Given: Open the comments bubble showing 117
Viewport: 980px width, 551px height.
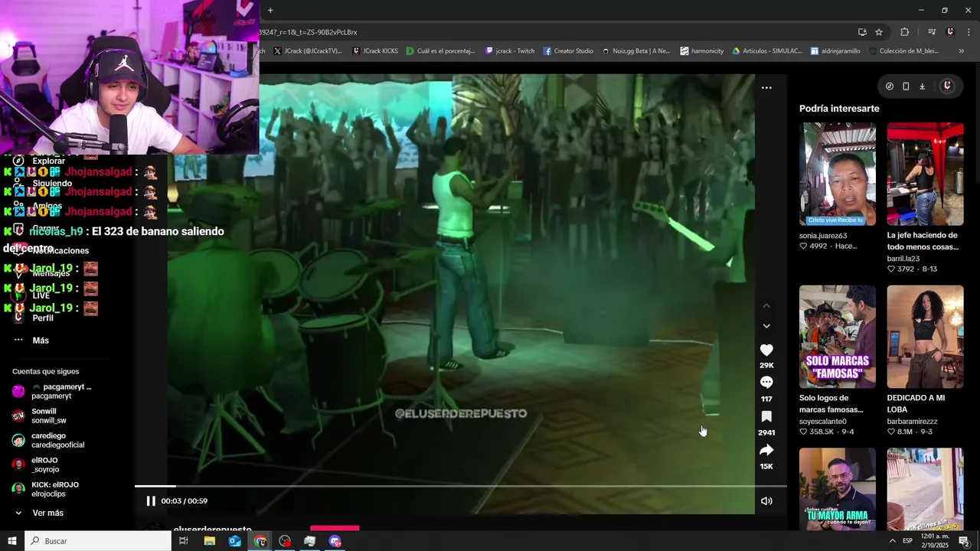Looking at the screenshot, I should [766, 383].
